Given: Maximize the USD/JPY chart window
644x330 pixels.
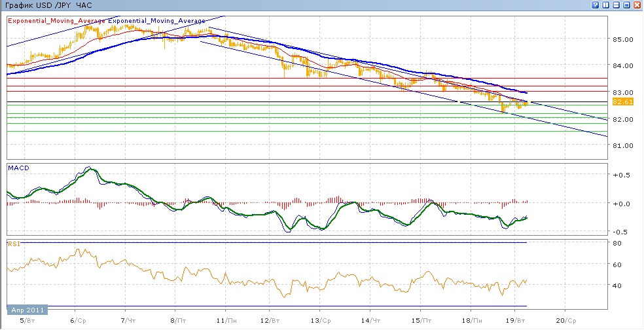Looking at the screenshot, I should (626, 5).
